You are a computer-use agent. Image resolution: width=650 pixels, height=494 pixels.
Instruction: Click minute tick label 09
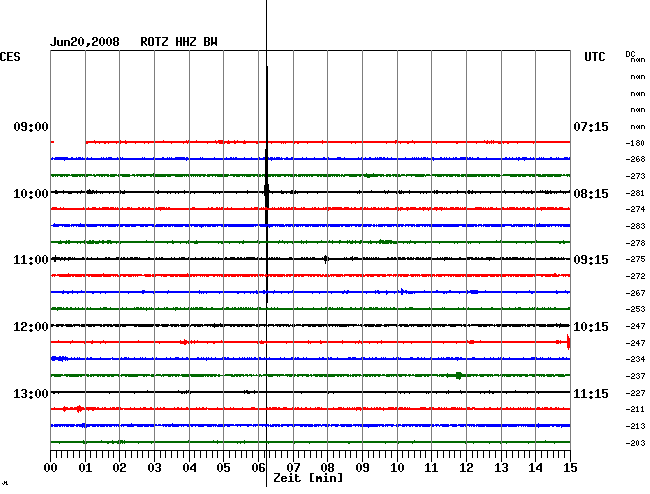362,468
